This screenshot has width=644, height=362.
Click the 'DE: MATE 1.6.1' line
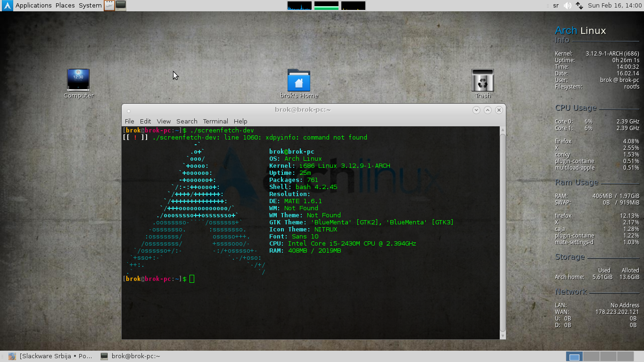click(296, 201)
